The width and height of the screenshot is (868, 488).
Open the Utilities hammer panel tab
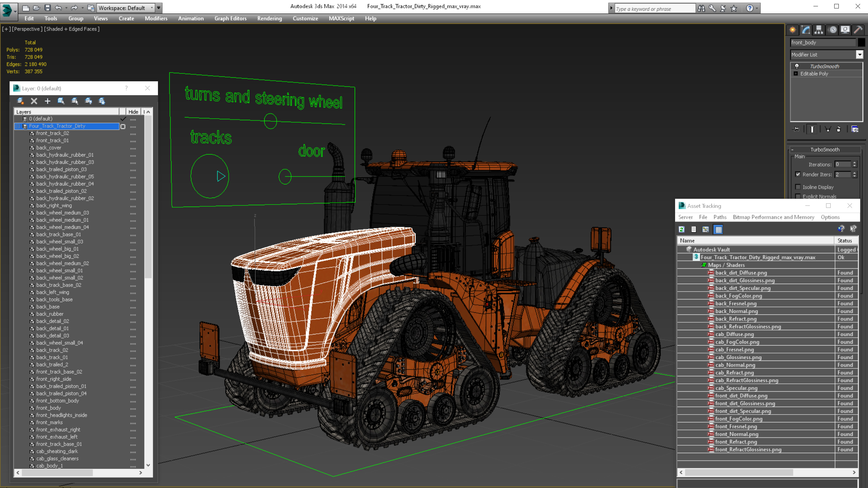tap(858, 30)
